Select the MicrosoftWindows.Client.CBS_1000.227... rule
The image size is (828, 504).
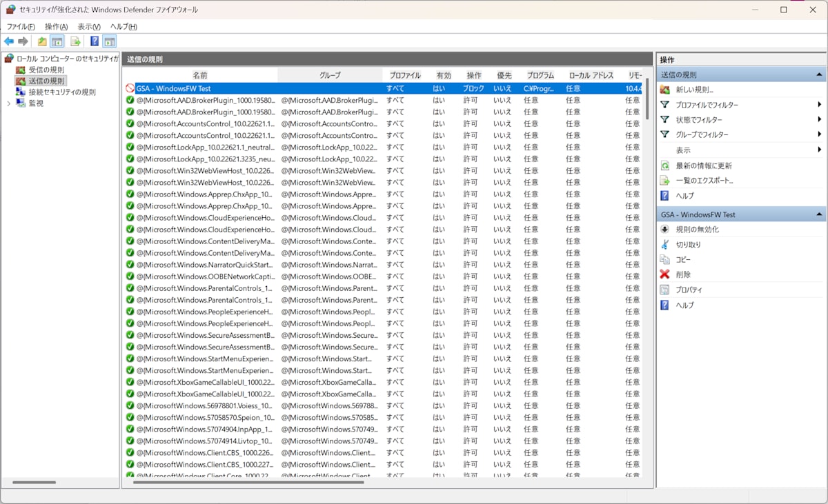coord(206,464)
